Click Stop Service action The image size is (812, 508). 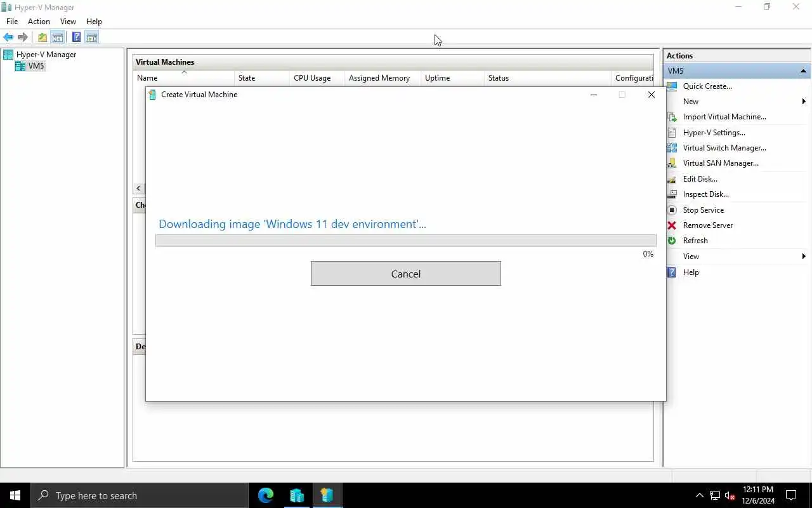coord(704,210)
